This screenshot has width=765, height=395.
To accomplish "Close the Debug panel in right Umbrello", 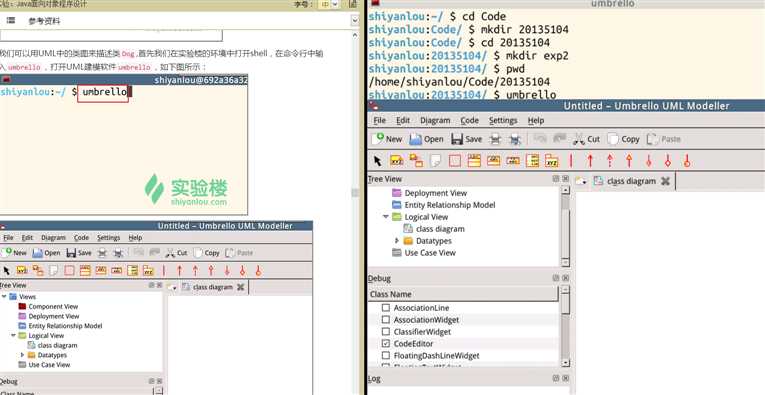I will click(x=565, y=278).
